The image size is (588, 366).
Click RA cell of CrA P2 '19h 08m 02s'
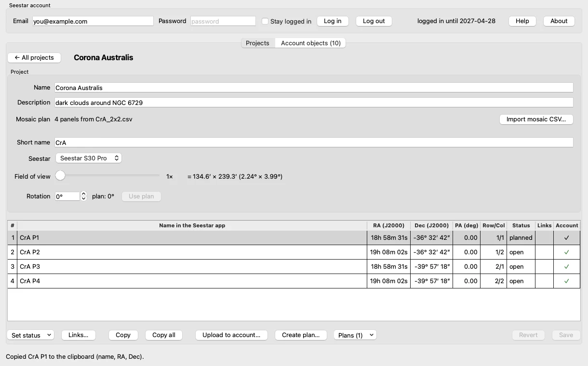(389, 252)
